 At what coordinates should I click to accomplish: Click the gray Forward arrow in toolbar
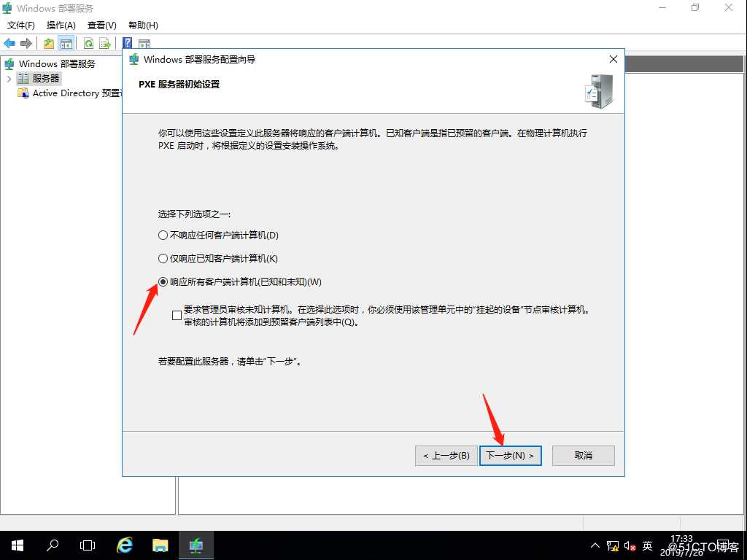(26, 43)
